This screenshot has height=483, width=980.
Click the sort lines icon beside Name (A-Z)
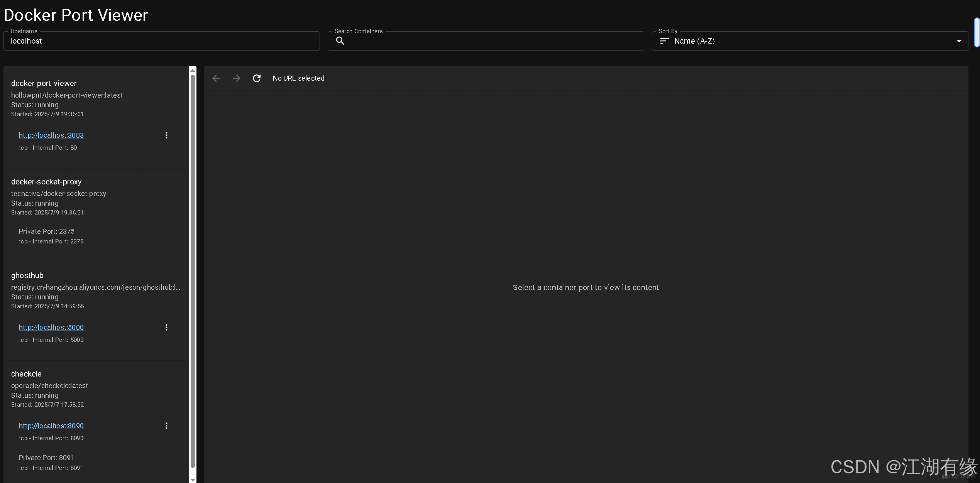[x=664, y=41]
